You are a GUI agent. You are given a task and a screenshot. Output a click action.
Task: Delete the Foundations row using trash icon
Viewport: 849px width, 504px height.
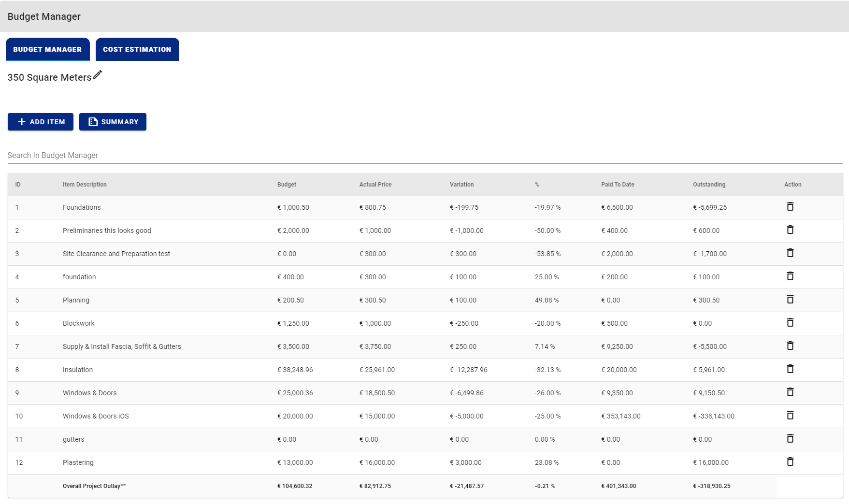click(x=790, y=207)
